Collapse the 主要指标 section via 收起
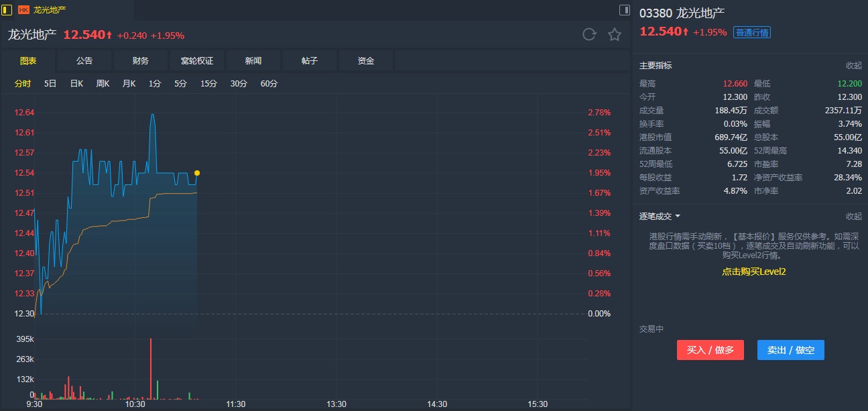Screen dimensions: 868x411 click(x=853, y=66)
